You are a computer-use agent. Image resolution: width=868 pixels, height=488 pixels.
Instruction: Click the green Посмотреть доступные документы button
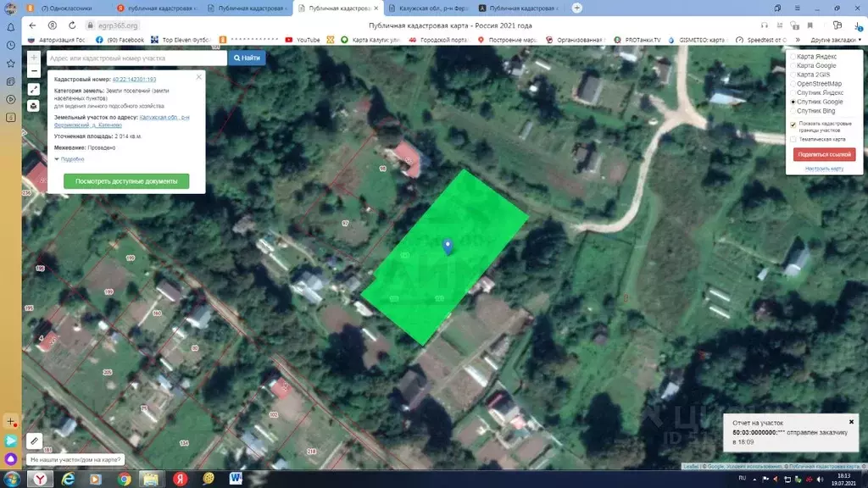pyautogui.click(x=126, y=181)
